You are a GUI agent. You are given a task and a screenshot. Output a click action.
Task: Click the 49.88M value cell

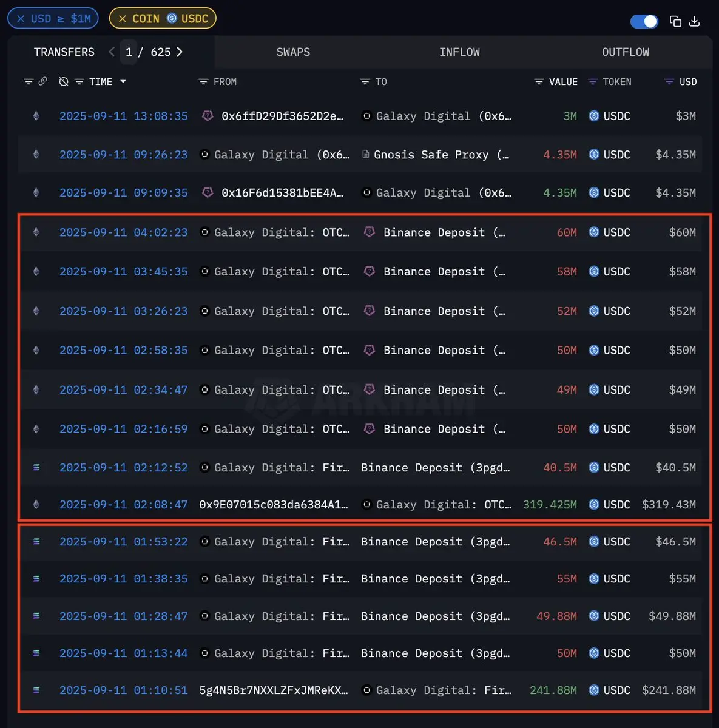(556, 616)
